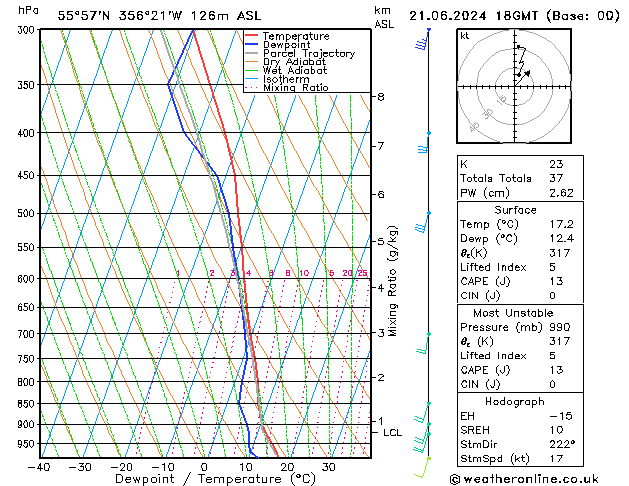Click the 'kt' label in the hodograph
The image size is (629, 486).
tap(464, 35)
